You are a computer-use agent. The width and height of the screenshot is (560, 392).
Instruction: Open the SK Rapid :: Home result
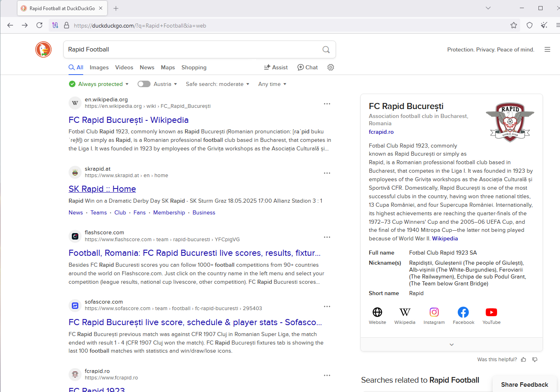102,189
